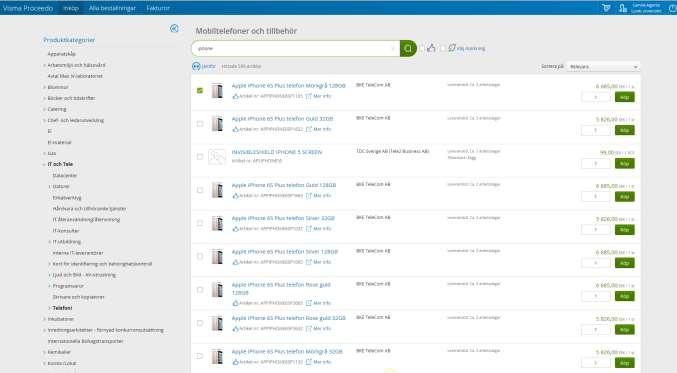Image resolution: width=677 pixels, height=373 pixels.
Task: Click the compare (Jämför) icon
Action: pos(196,66)
